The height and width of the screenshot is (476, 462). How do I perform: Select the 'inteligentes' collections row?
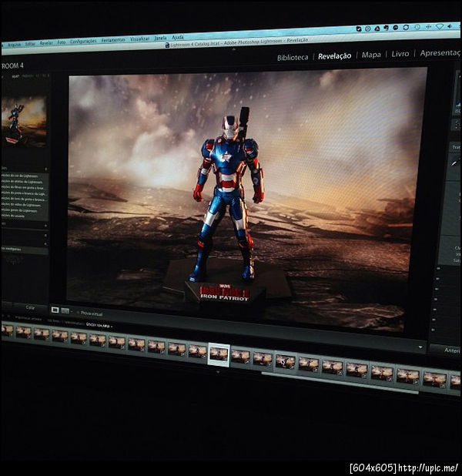click(25, 250)
